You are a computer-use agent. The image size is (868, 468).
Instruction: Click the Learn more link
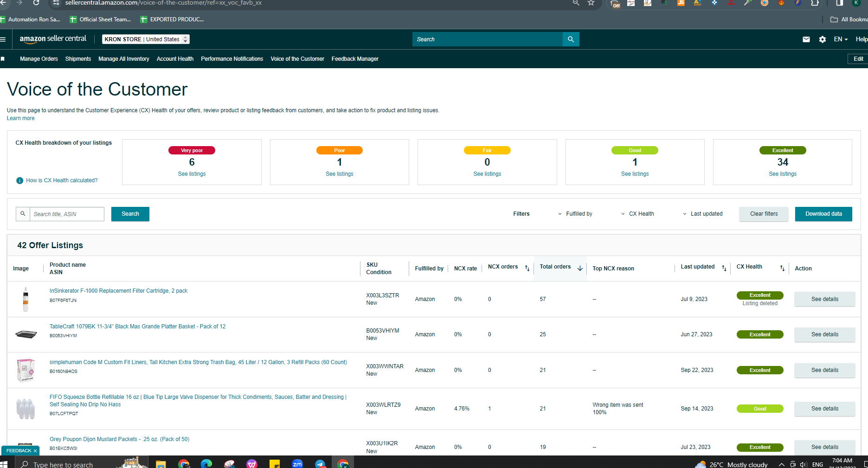tap(20, 118)
